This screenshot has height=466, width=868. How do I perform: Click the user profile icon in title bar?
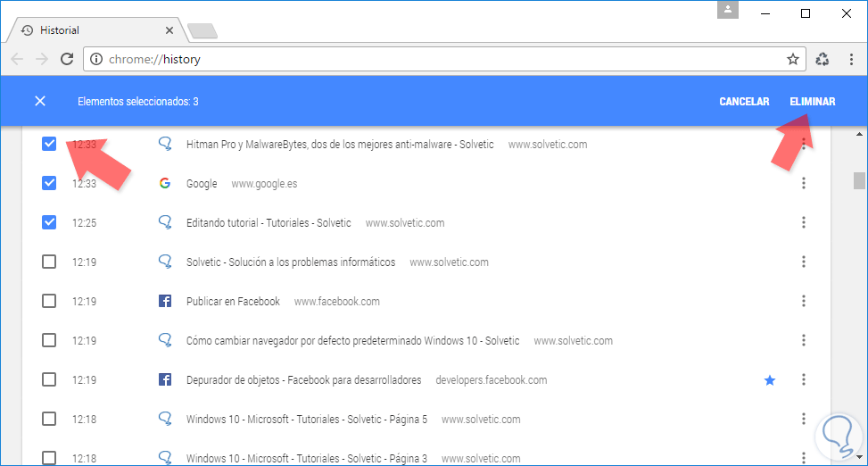(x=729, y=11)
